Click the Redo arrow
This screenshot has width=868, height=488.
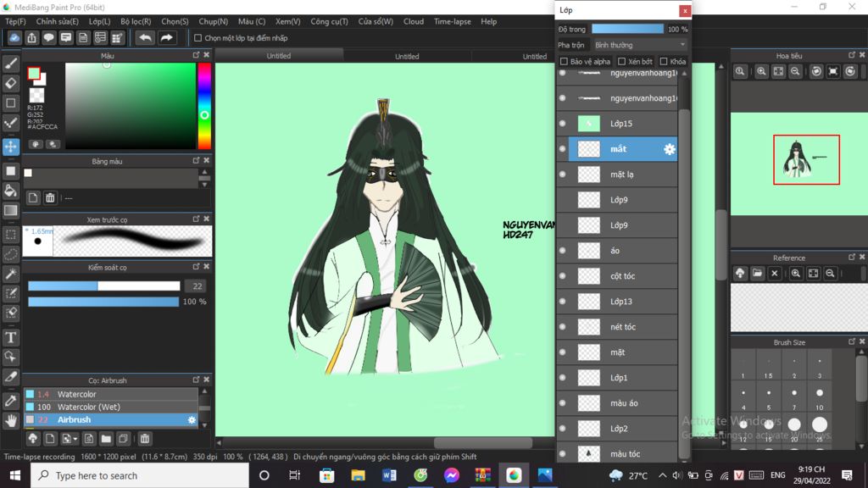166,37
